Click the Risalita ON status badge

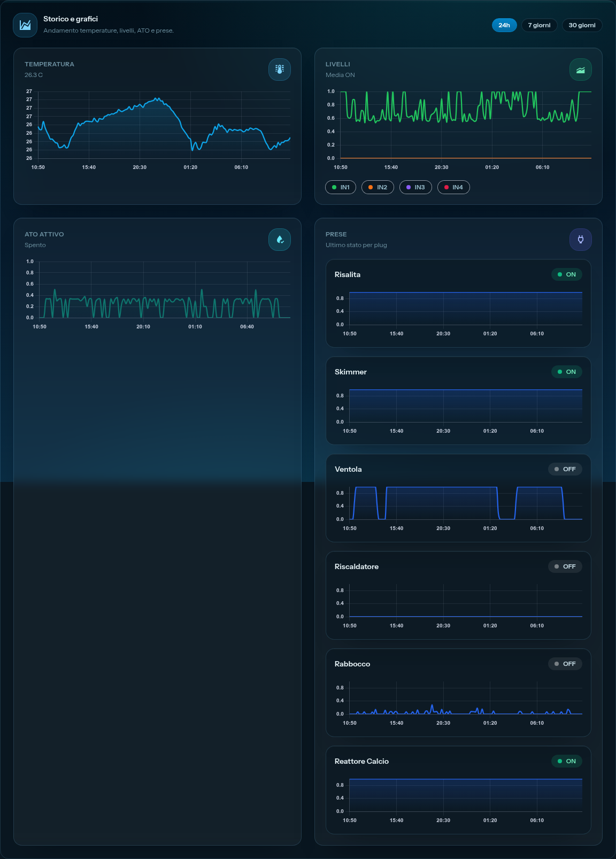pyautogui.click(x=567, y=274)
